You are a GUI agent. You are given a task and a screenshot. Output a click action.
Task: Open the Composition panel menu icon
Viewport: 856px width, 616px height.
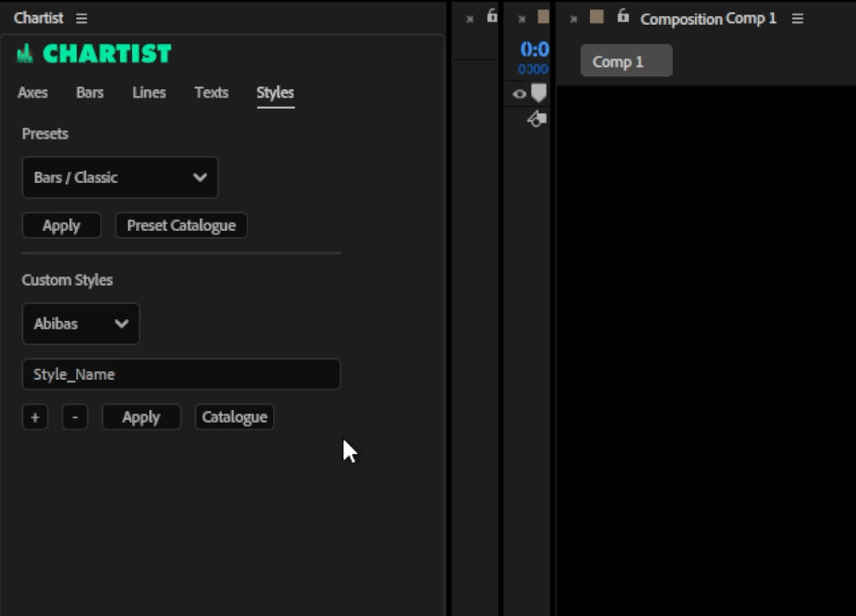pos(797,19)
